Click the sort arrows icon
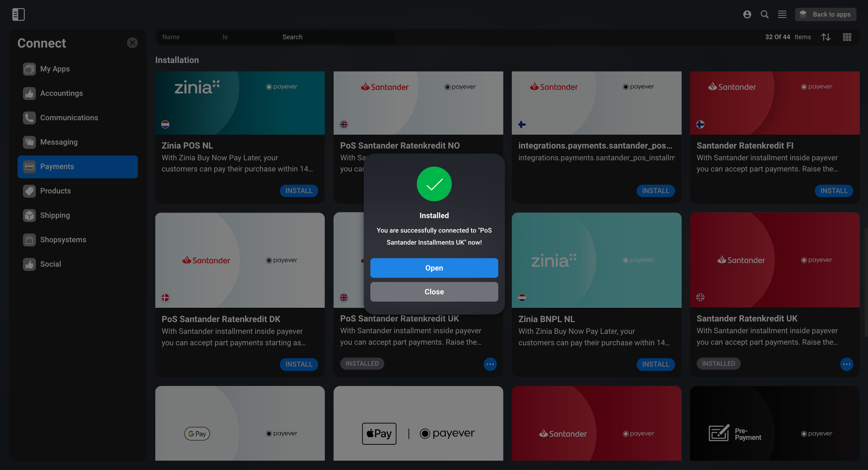This screenshot has height=470, width=868. click(x=826, y=37)
